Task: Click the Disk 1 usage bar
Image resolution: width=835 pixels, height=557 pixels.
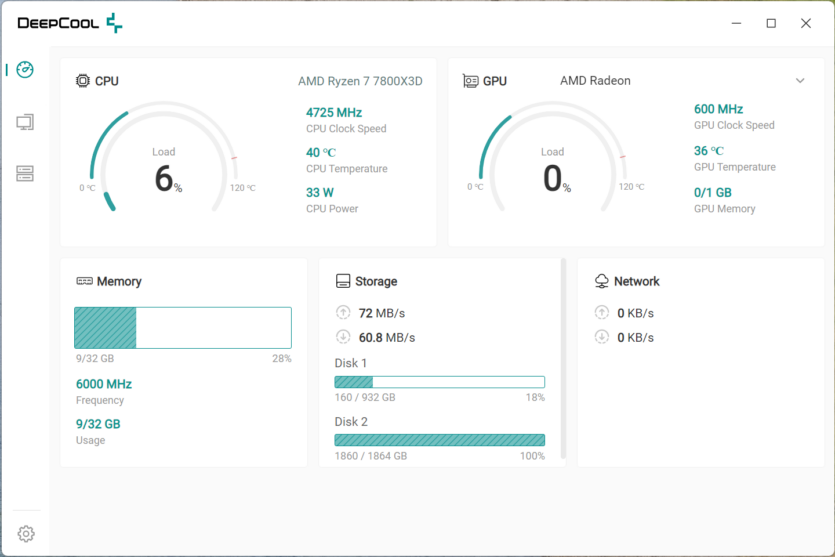Action: pyautogui.click(x=439, y=382)
